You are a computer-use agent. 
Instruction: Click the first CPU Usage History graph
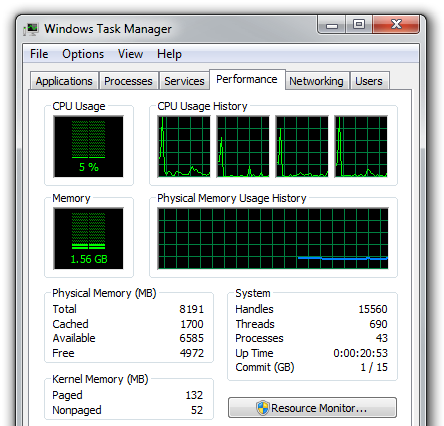pos(184,146)
